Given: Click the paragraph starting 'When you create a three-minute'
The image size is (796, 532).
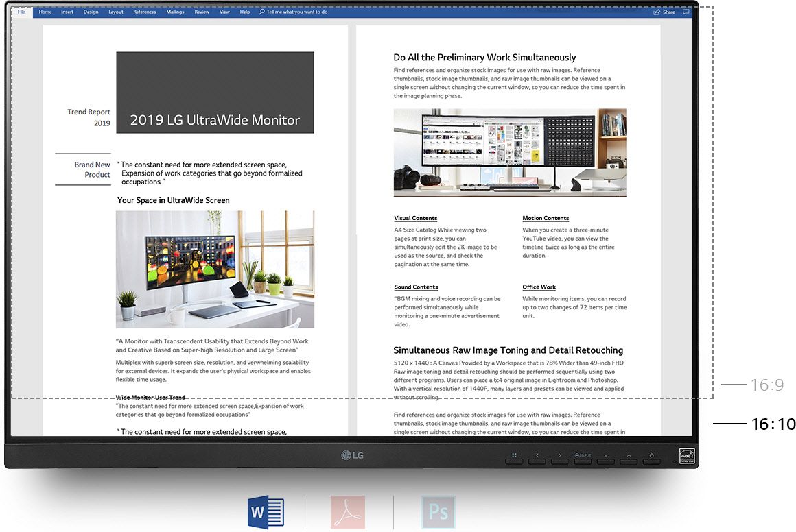Looking at the screenshot, I should pos(569,243).
